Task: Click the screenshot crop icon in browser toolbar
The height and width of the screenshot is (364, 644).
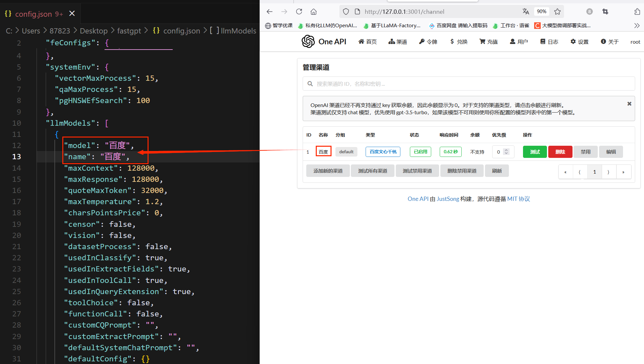Action: coord(605,12)
